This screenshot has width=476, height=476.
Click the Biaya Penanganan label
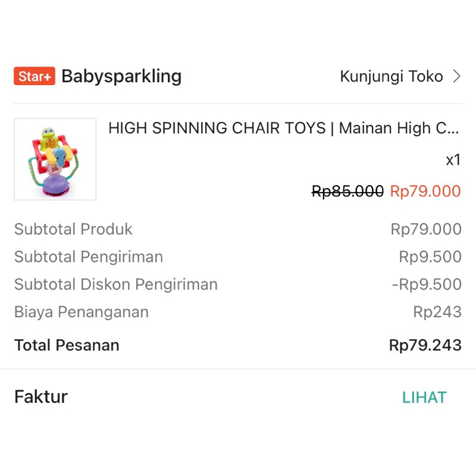[x=82, y=312]
